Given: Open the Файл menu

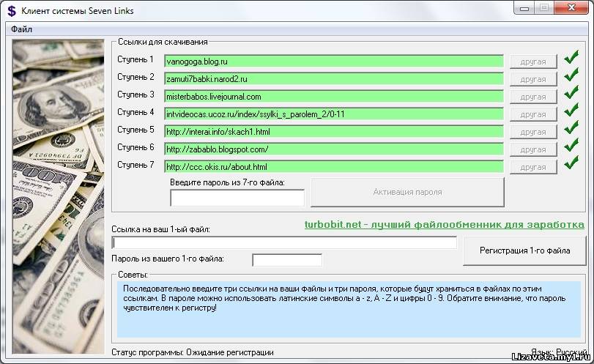Looking at the screenshot, I should click(22, 29).
